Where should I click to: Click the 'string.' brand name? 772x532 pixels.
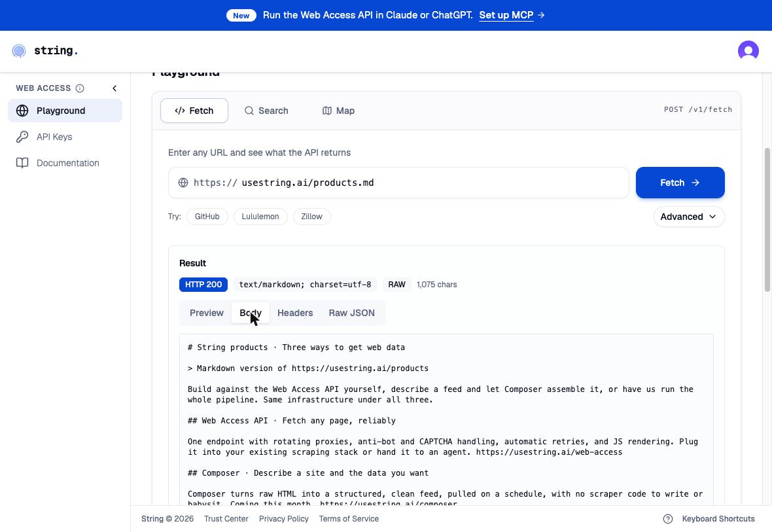(56, 51)
